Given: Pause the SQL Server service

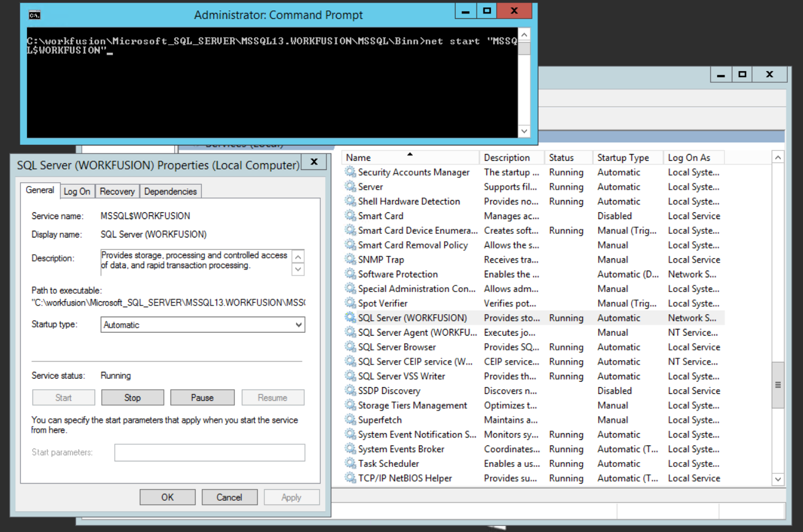Looking at the screenshot, I should [202, 398].
